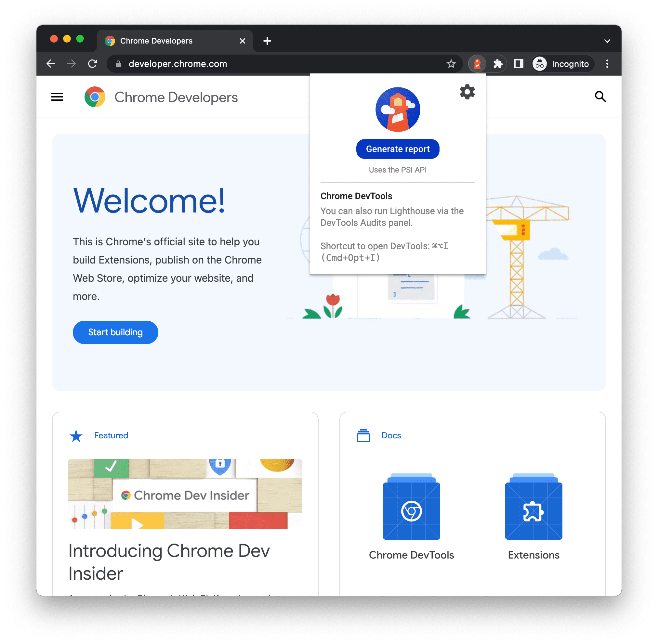Click the Chrome Extensions puzzle piece icon
The width and height of the screenshot is (658, 644).
(497, 64)
